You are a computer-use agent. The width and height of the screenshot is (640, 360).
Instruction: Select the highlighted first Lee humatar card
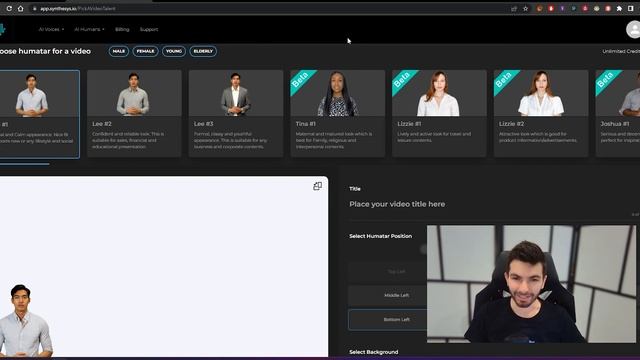tap(40, 114)
